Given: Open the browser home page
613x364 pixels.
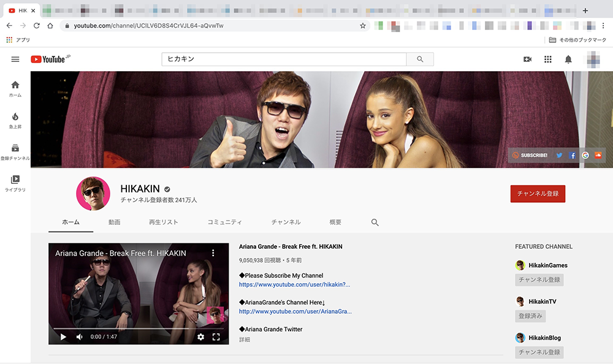Looking at the screenshot, I should (x=50, y=25).
